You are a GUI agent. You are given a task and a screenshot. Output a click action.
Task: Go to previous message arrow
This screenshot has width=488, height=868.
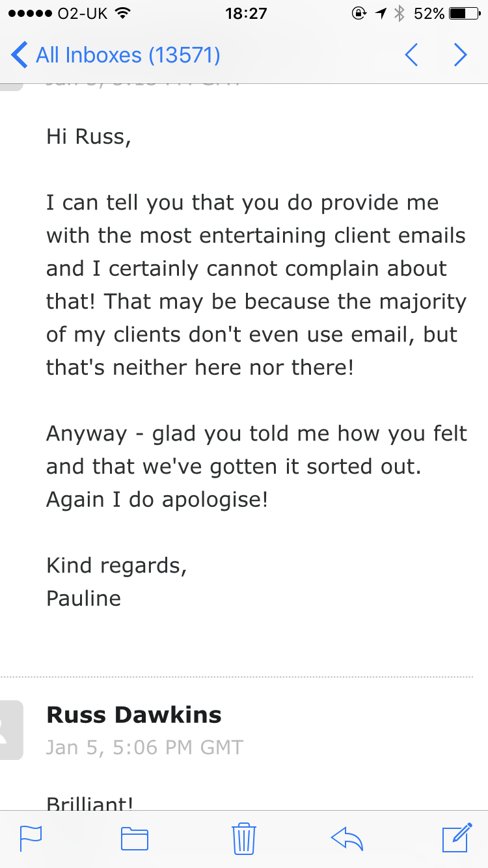411,55
